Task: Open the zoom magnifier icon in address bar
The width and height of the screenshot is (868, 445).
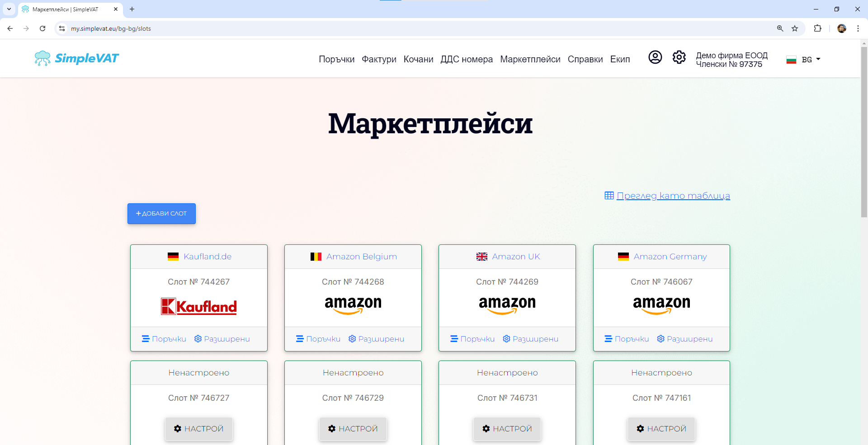Action: point(780,28)
